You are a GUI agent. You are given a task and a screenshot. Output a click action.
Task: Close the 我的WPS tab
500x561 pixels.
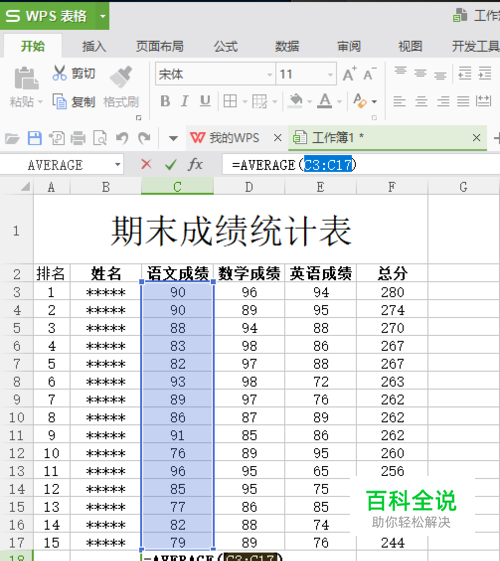click(x=278, y=138)
